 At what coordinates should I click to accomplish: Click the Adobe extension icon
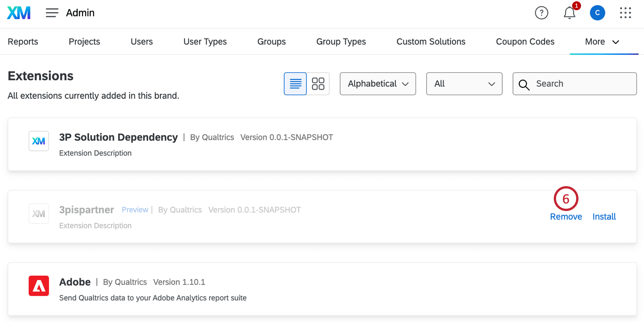[x=39, y=286]
